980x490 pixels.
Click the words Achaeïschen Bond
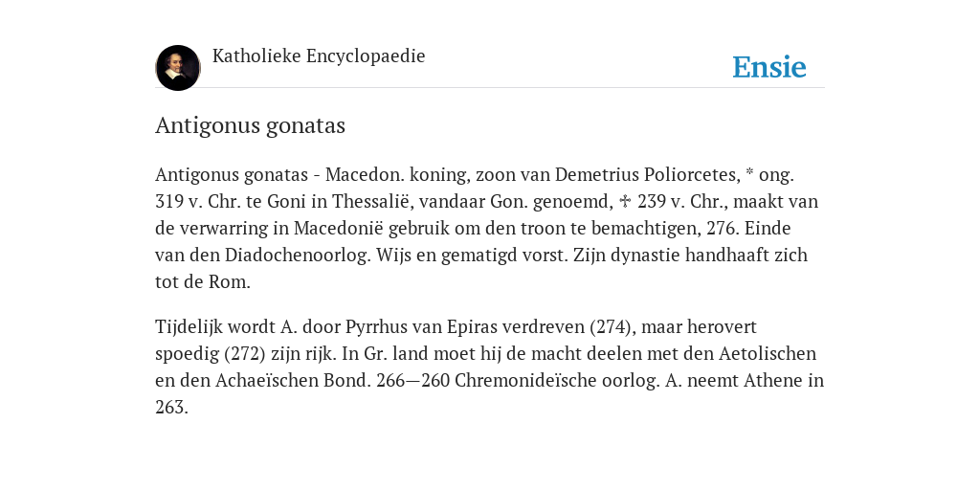293,381
